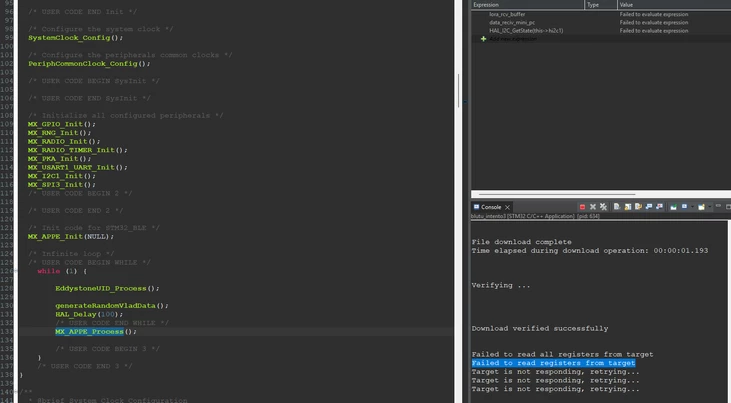Open the Open Console dropdown arrow
The height and width of the screenshot is (403, 731).
[x=710, y=207]
